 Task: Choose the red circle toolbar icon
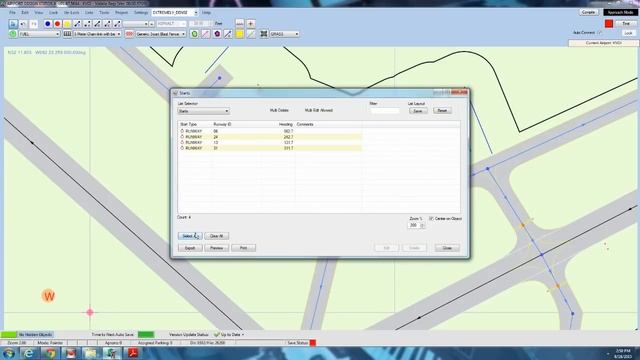[58, 24]
